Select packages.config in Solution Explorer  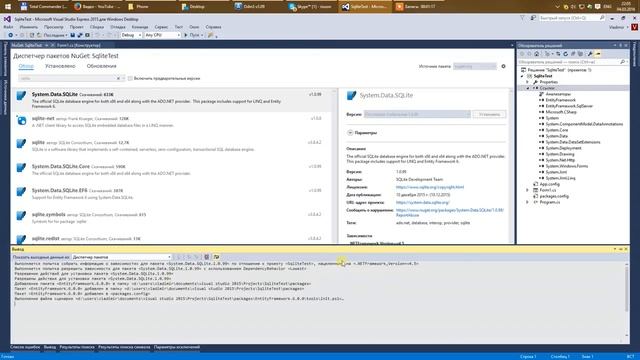554,196
